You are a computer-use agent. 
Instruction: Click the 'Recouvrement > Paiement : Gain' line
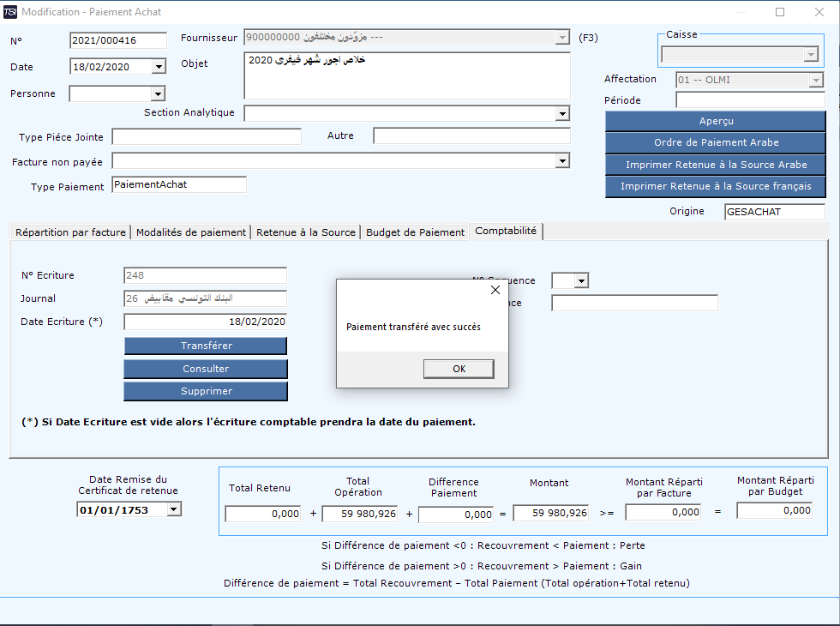pyautogui.click(x=482, y=566)
